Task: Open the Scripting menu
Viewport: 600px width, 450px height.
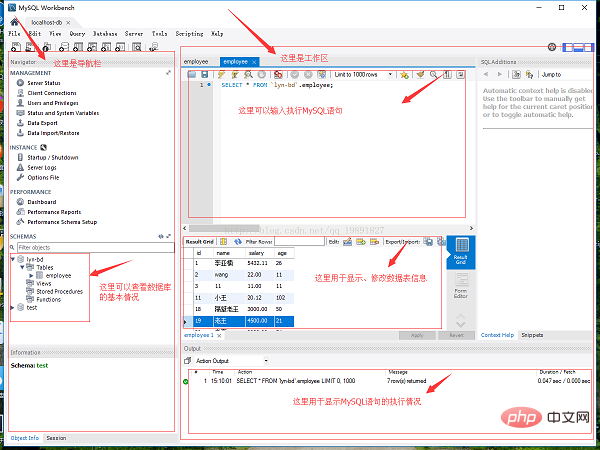Action: coord(189,33)
